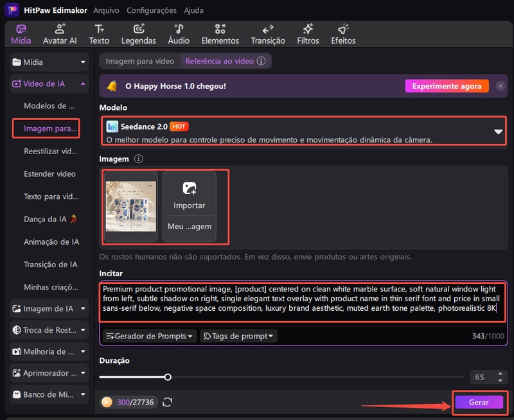Click the Duração slider handle
The width and height of the screenshot is (514, 420).
pos(168,377)
